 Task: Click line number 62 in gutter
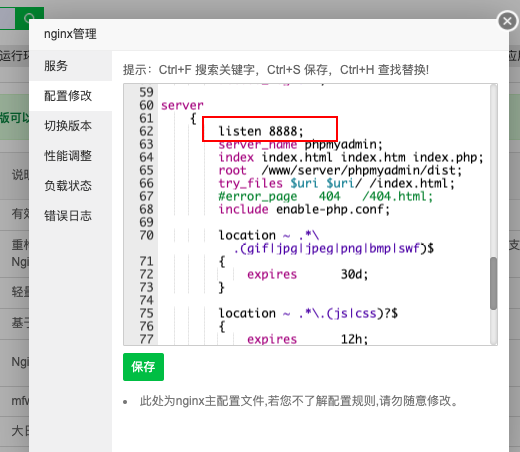[146, 131]
